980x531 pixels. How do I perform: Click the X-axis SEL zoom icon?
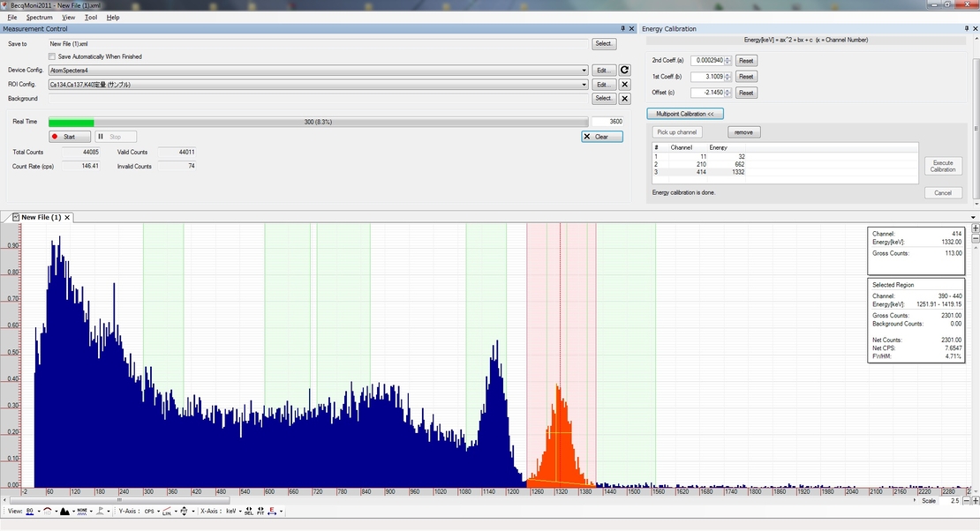pos(249,511)
